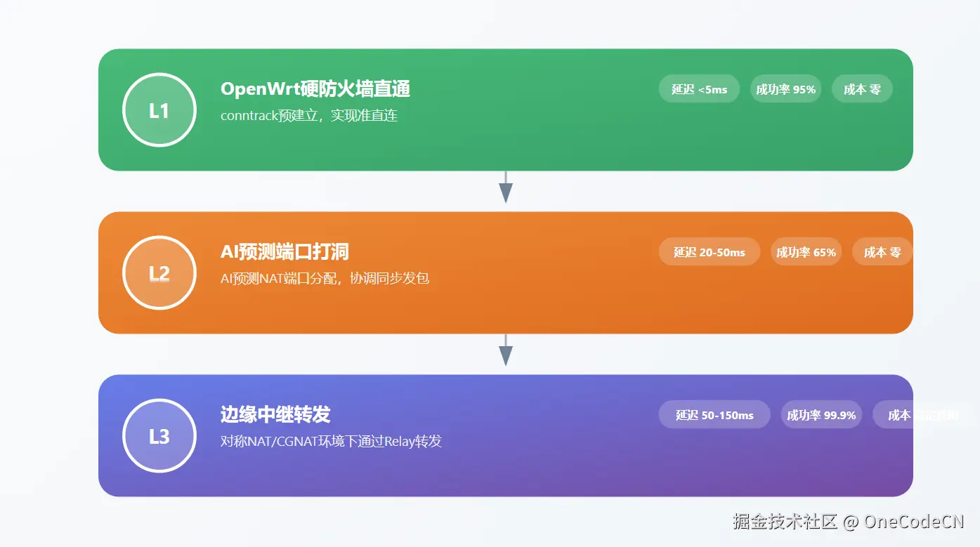Click the 延迟 <5ms pill on the green card

[x=698, y=88]
